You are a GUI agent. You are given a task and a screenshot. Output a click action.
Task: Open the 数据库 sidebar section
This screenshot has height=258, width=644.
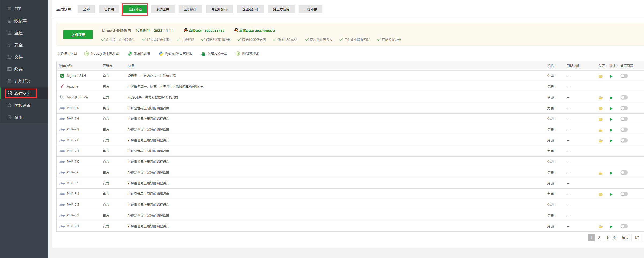point(24,21)
